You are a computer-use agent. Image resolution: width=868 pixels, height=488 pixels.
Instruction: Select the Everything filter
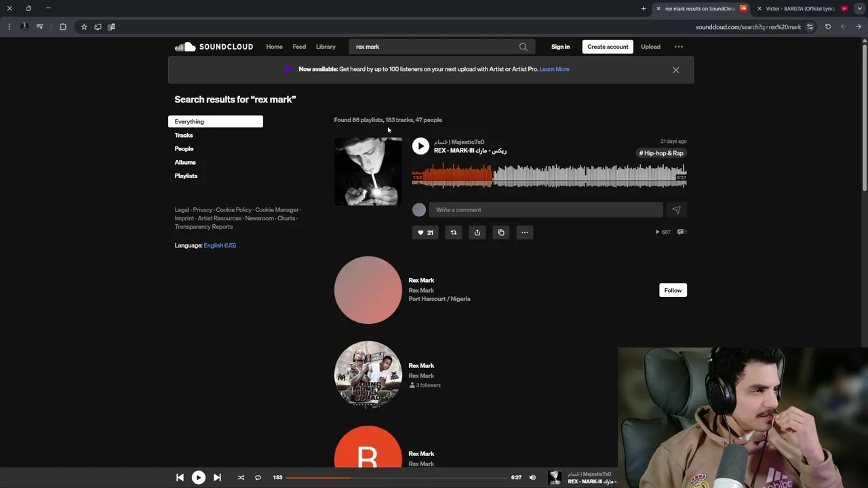(216, 121)
